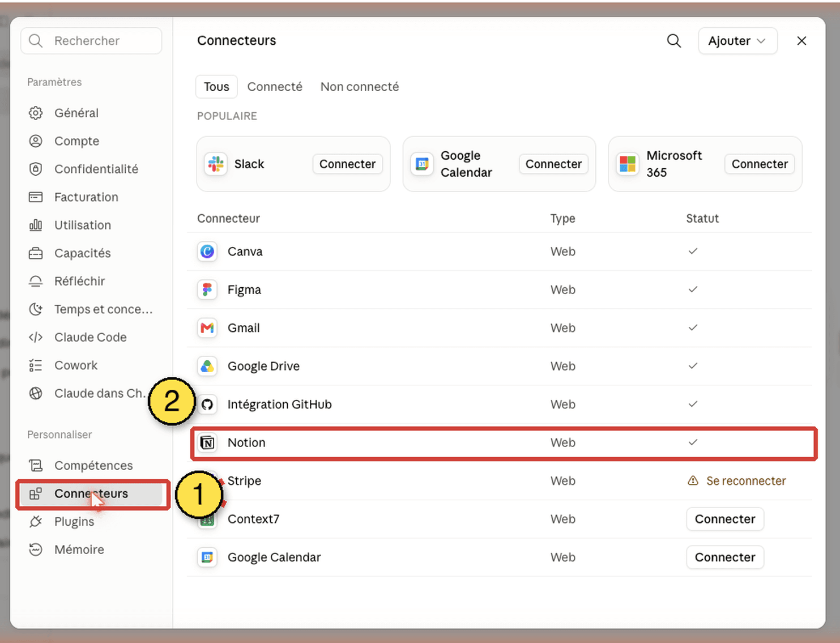The width and height of the screenshot is (840, 643).
Task: Click the Claude dans Chrome globe icon
Action: coord(36,393)
